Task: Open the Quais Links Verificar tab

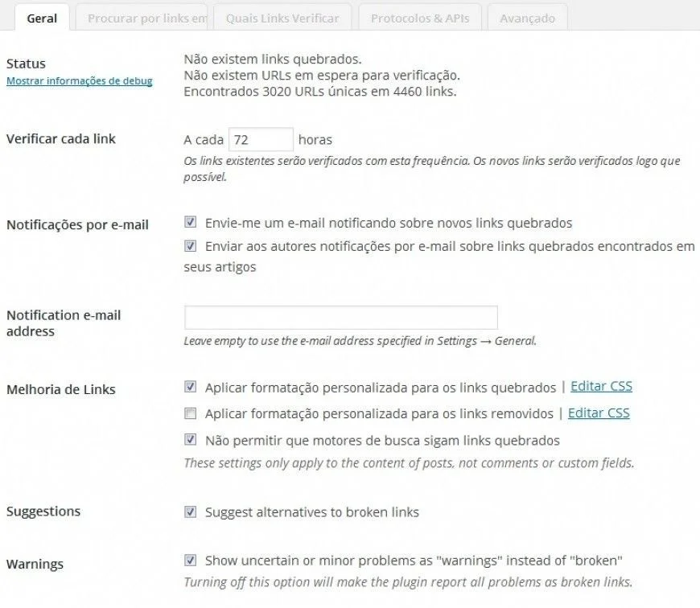Action: pyautogui.click(x=282, y=18)
